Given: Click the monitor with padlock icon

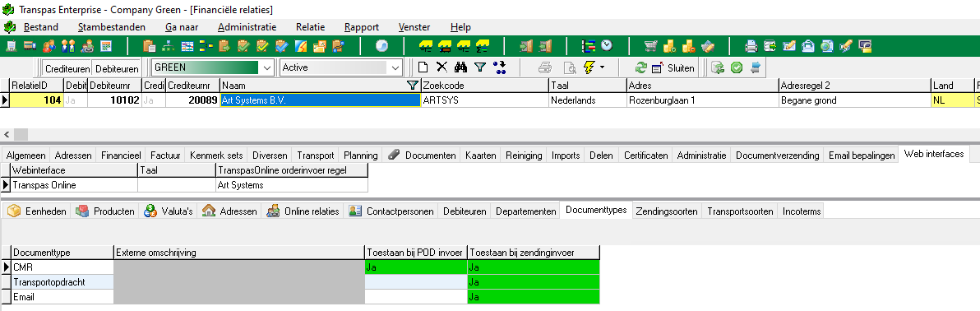Looking at the screenshot, I should pos(865,46).
